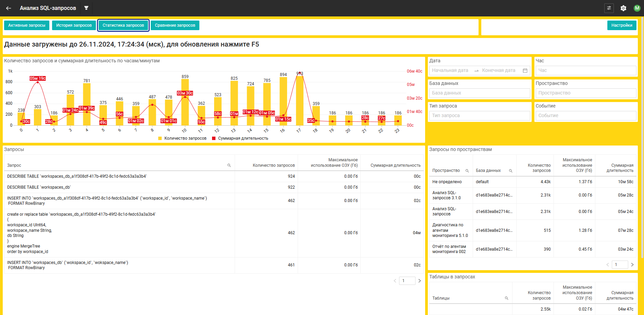This screenshot has width=644, height=315.
Task: Go to previous page in spaces table
Action: click(608, 265)
